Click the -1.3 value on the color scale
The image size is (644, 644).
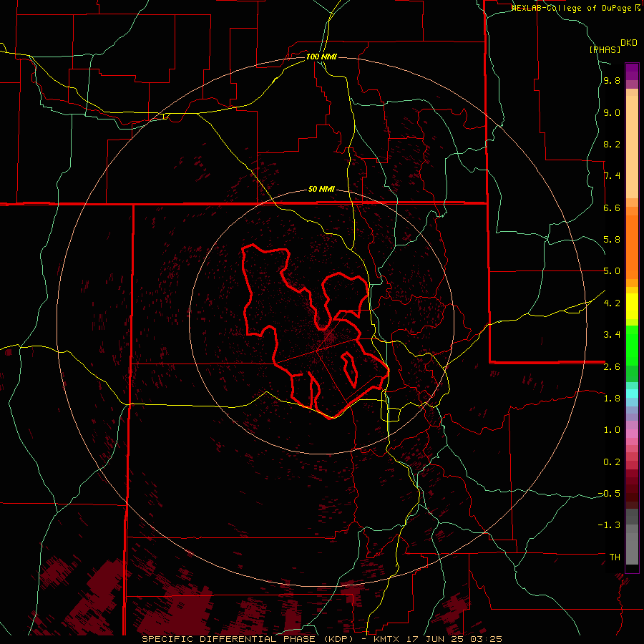609,525
